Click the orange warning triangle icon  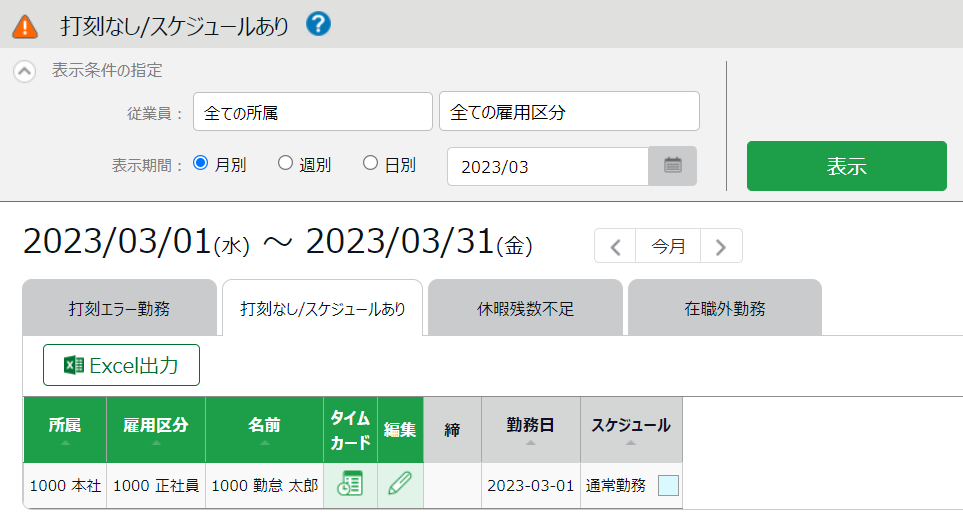[27, 25]
